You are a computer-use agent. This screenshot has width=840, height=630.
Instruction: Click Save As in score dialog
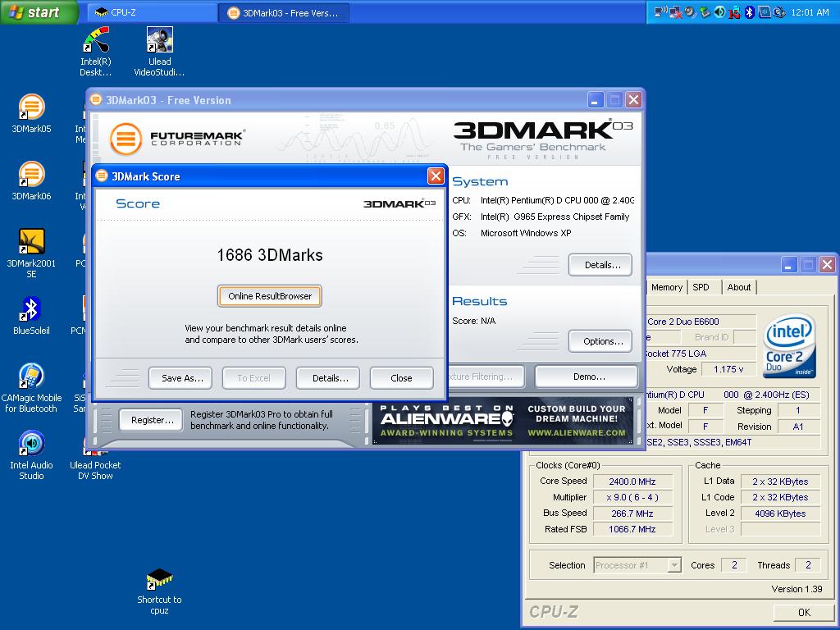pyautogui.click(x=182, y=378)
